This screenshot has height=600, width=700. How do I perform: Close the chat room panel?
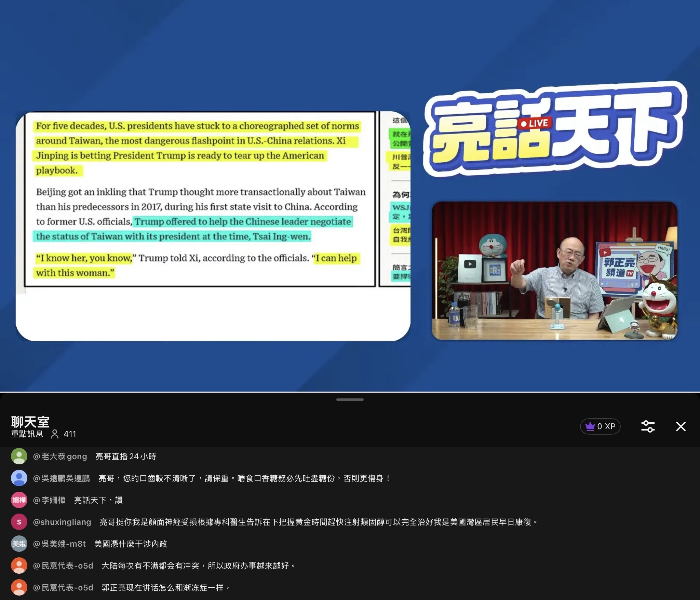[x=681, y=426]
